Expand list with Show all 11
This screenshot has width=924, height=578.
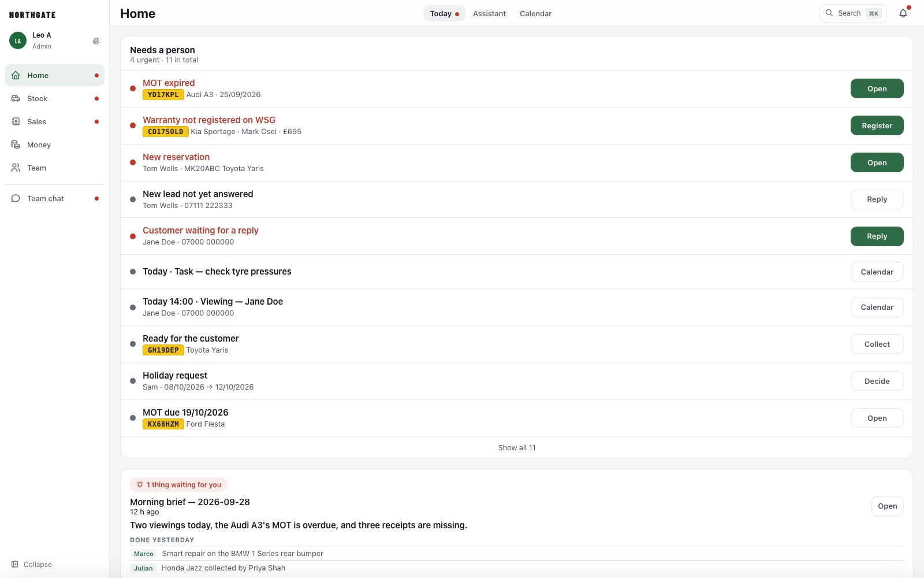tap(517, 447)
